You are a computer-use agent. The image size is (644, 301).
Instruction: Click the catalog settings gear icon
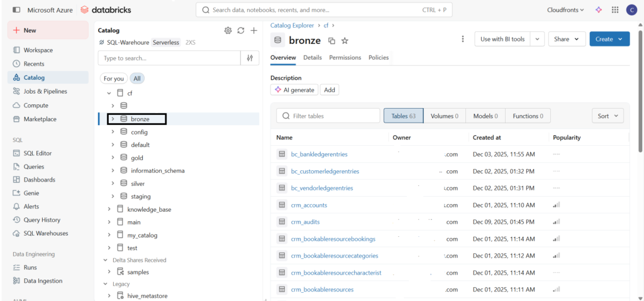(x=228, y=30)
